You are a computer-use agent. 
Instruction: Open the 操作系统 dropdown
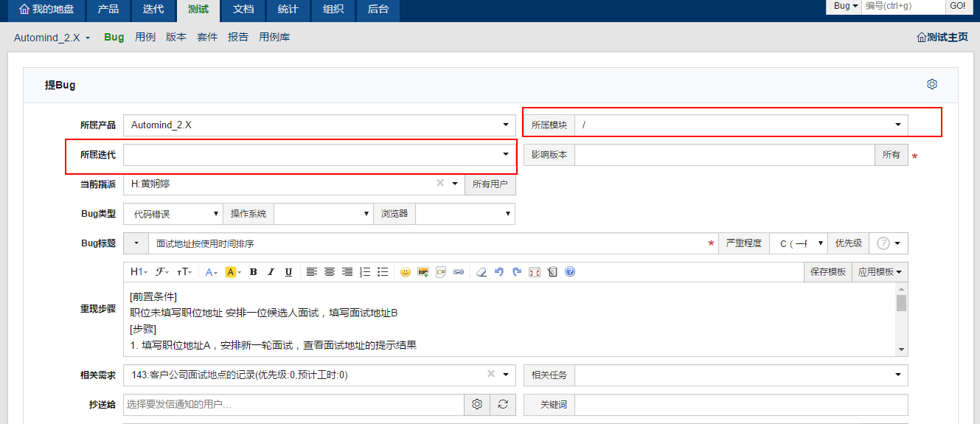pos(323,214)
